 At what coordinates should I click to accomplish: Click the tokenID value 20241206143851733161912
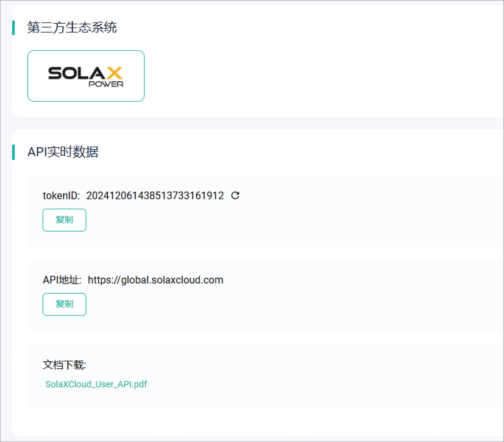(x=155, y=196)
